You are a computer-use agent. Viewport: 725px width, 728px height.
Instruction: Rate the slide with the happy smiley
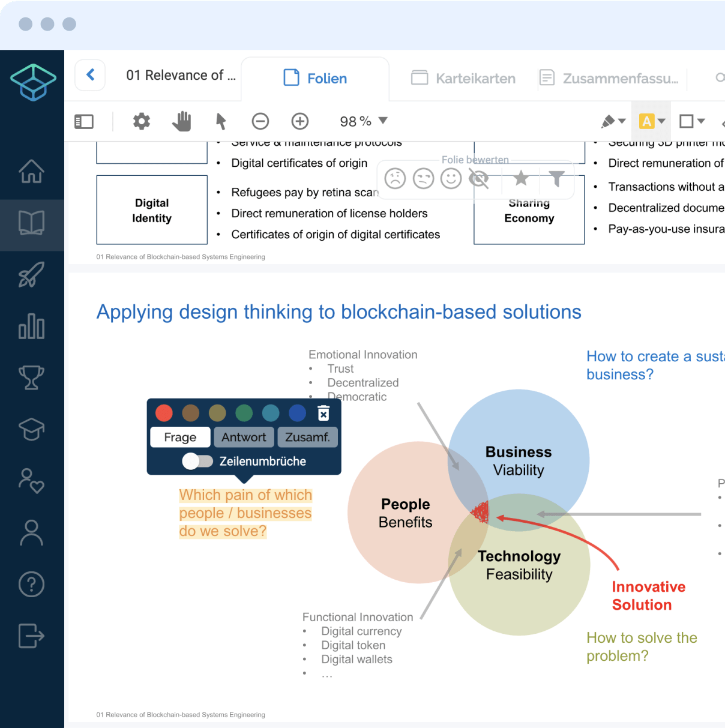click(451, 178)
